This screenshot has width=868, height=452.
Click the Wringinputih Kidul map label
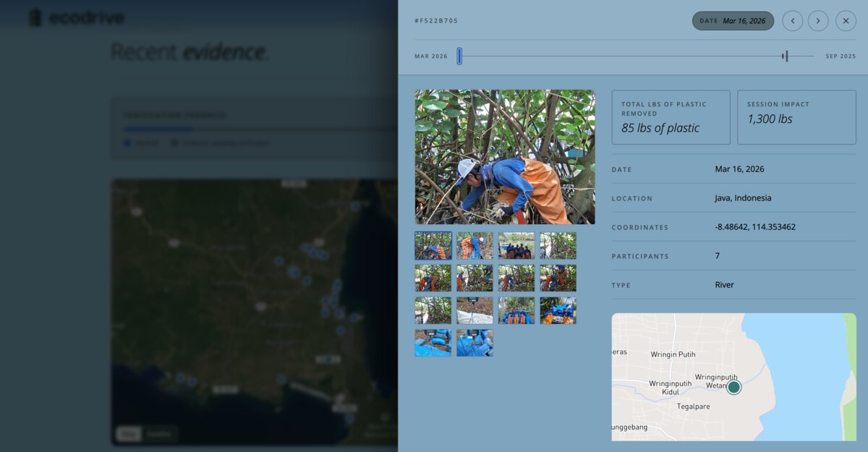671,388
